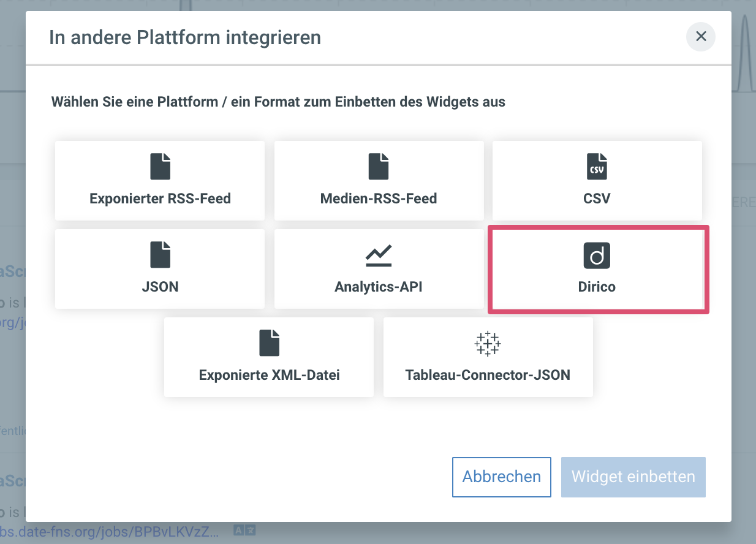This screenshot has width=756, height=544.
Task: Click the translate icon on the background page
Action: coord(244,531)
